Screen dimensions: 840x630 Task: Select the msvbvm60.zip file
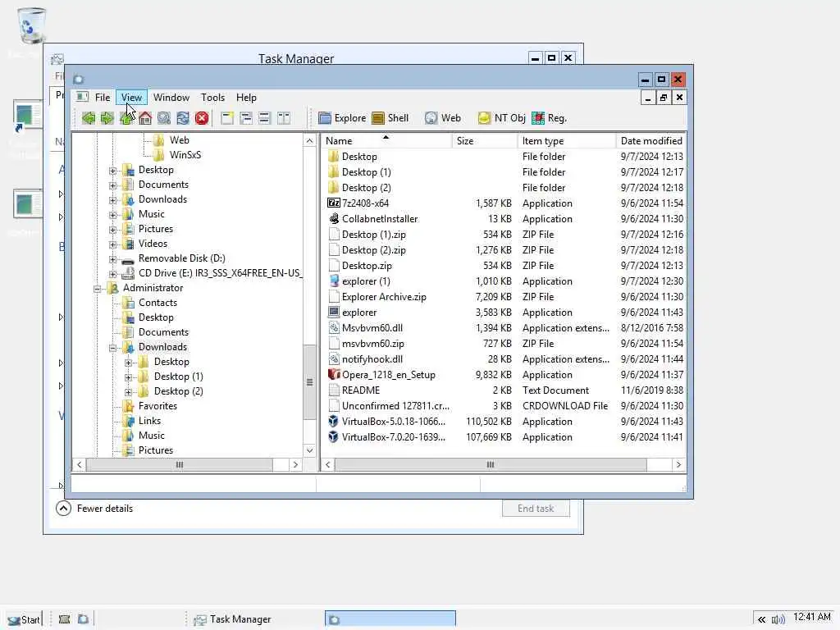373,344
